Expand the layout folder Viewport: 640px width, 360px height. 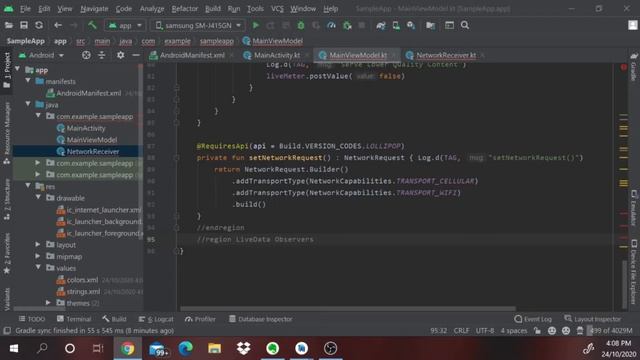38,244
